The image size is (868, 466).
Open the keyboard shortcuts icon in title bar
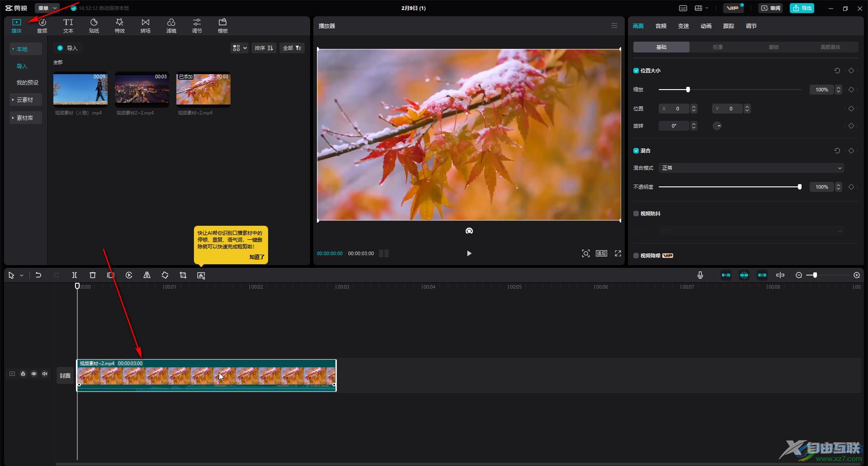click(x=683, y=8)
